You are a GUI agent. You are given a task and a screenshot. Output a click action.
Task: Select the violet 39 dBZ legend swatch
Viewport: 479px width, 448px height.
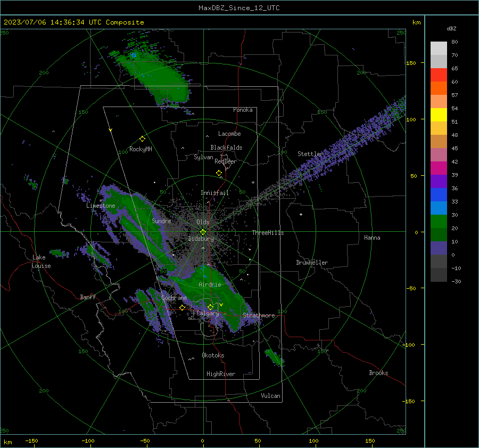pyautogui.click(x=439, y=181)
